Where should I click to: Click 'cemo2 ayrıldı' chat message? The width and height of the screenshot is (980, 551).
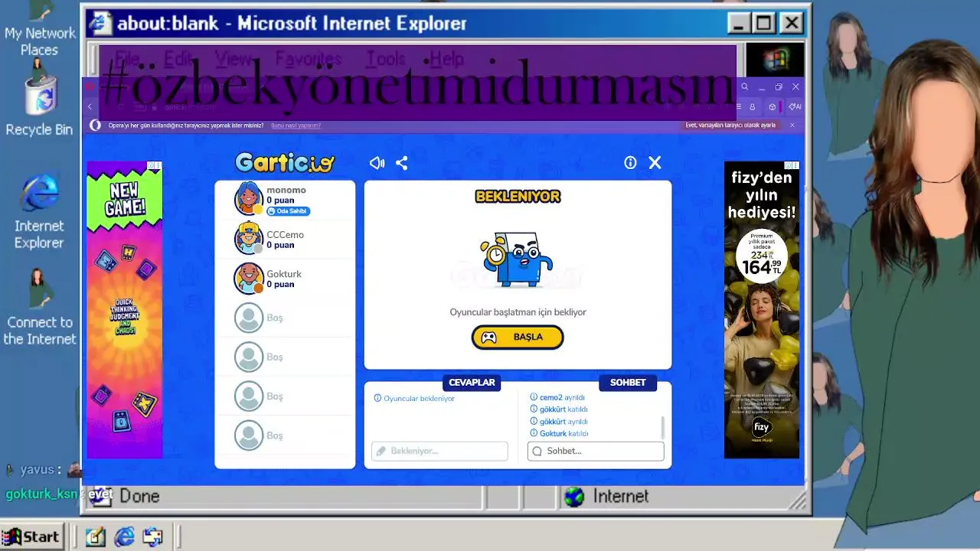point(557,397)
